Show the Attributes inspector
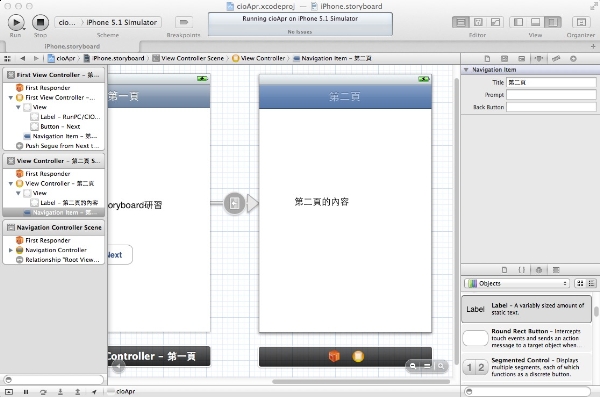 (539, 59)
